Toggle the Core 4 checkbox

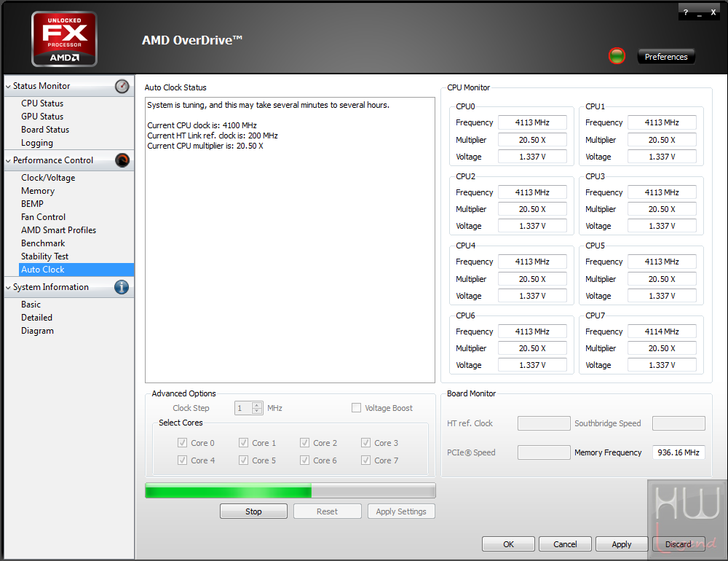click(183, 460)
